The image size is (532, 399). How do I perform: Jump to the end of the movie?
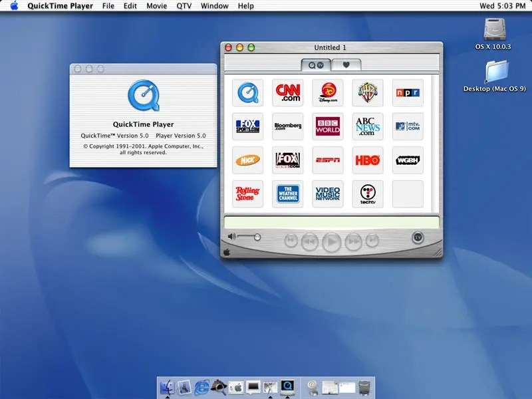(x=372, y=241)
